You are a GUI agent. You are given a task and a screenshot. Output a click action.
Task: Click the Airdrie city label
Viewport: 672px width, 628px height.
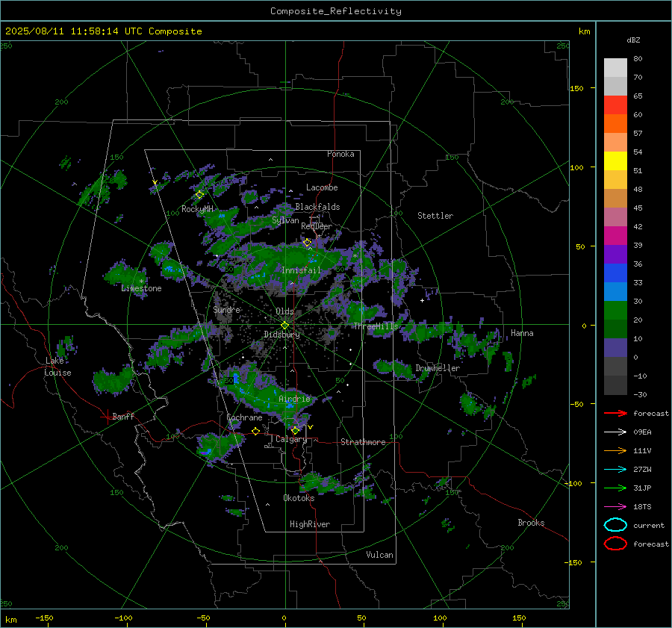coord(294,399)
